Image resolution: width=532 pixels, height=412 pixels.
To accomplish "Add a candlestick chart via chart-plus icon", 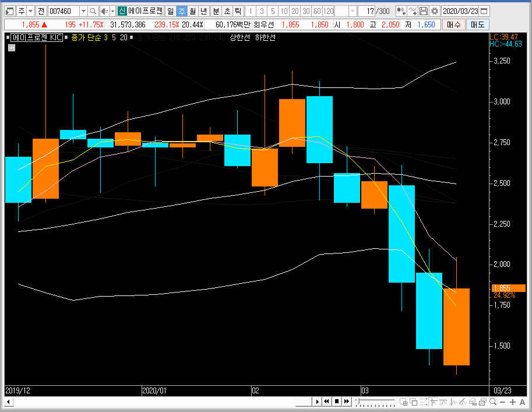I will (x=401, y=11).
